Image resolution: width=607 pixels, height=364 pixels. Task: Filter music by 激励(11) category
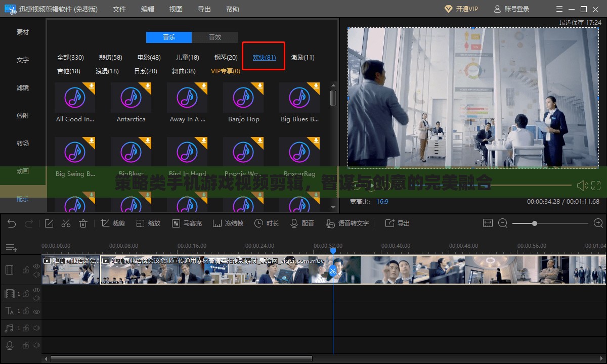[302, 58]
